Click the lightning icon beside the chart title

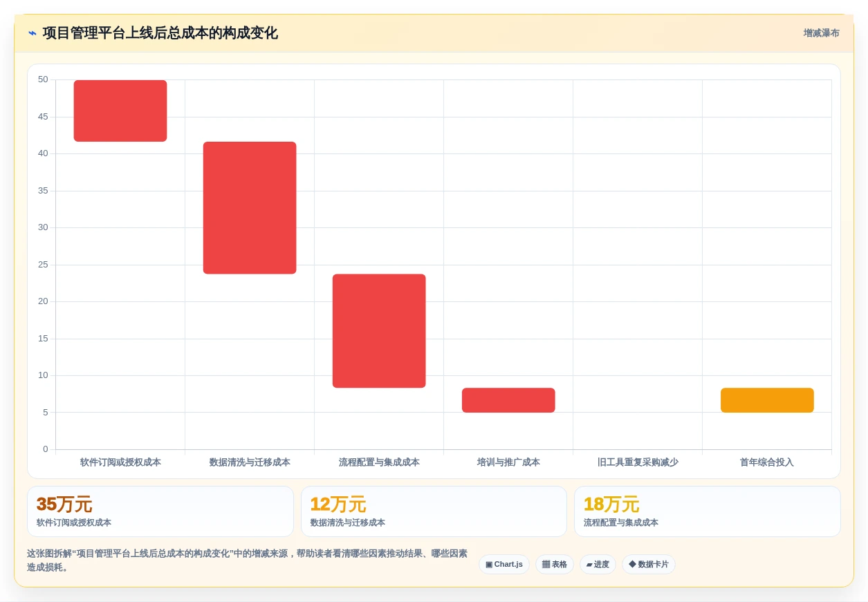(x=33, y=33)
